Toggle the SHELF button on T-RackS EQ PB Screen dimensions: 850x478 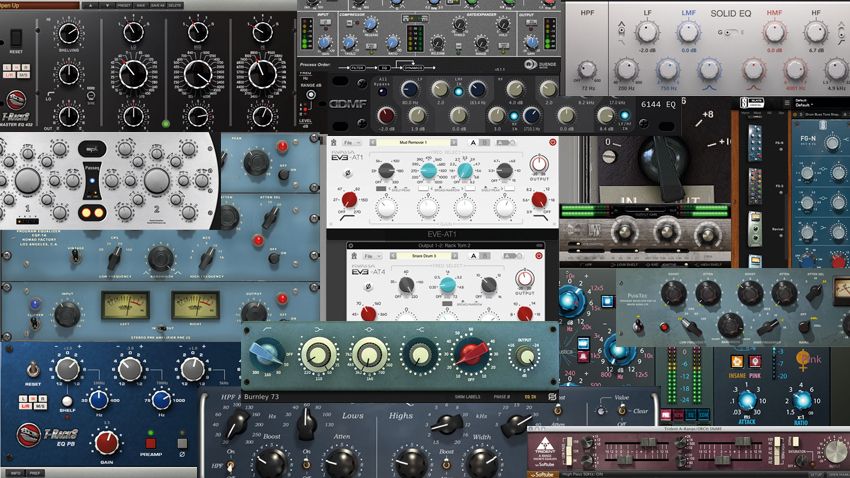[x=67, y=402]
